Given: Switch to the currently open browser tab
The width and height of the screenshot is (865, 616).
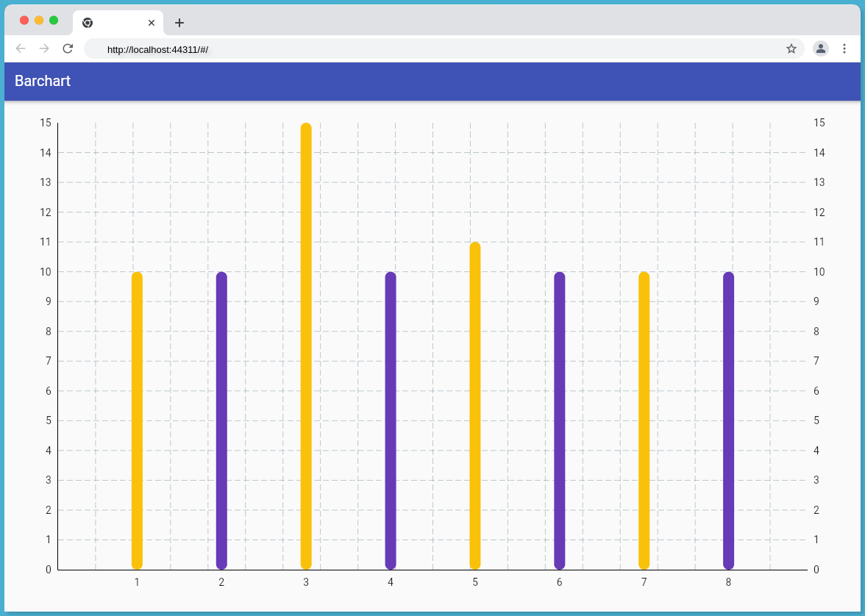Looking at the screenshot, I should [x=118, y=23].
